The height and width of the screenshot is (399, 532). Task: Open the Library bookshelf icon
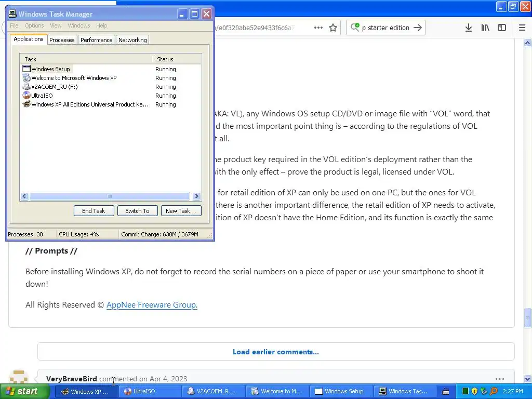tap(485, 28)
